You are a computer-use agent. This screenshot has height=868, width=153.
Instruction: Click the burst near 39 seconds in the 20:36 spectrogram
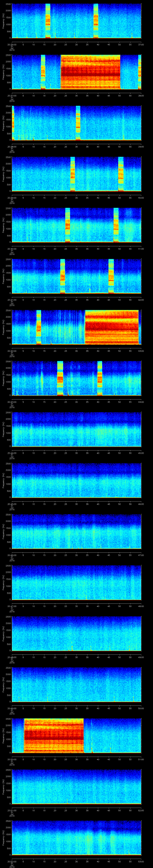pos(96,21)
